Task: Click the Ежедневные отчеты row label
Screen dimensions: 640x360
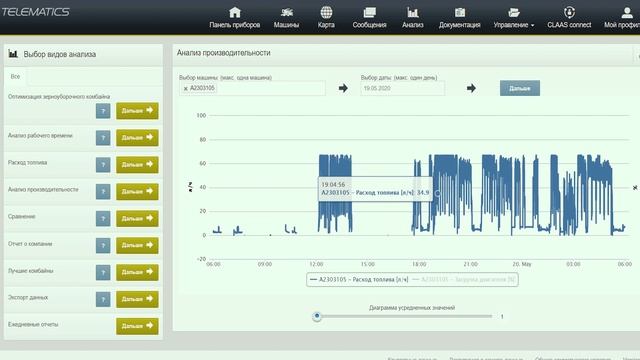Action: click(33, 324)
